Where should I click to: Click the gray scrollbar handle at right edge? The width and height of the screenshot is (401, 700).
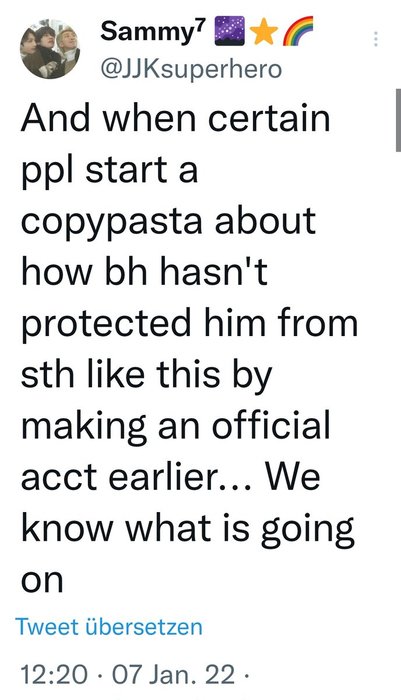click(x=398, y=120)
